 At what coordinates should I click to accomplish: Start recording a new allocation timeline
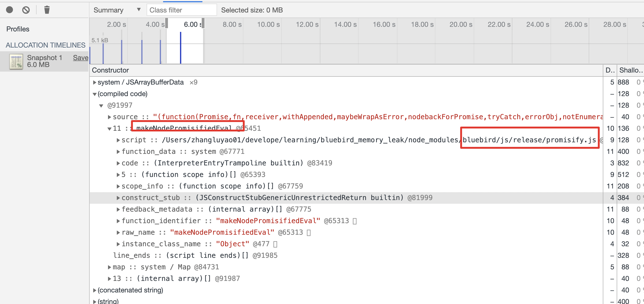(x=9, y=10)
